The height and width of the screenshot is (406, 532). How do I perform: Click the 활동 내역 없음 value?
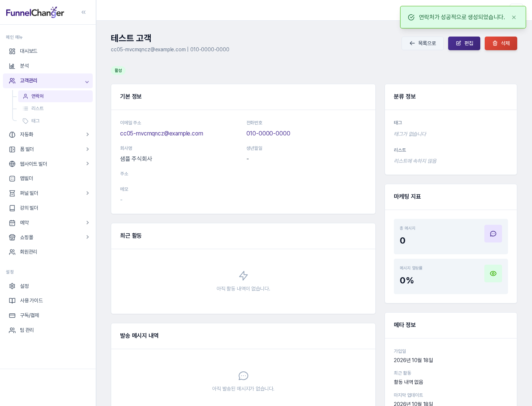pyautogui.click(x=409, y=382)
